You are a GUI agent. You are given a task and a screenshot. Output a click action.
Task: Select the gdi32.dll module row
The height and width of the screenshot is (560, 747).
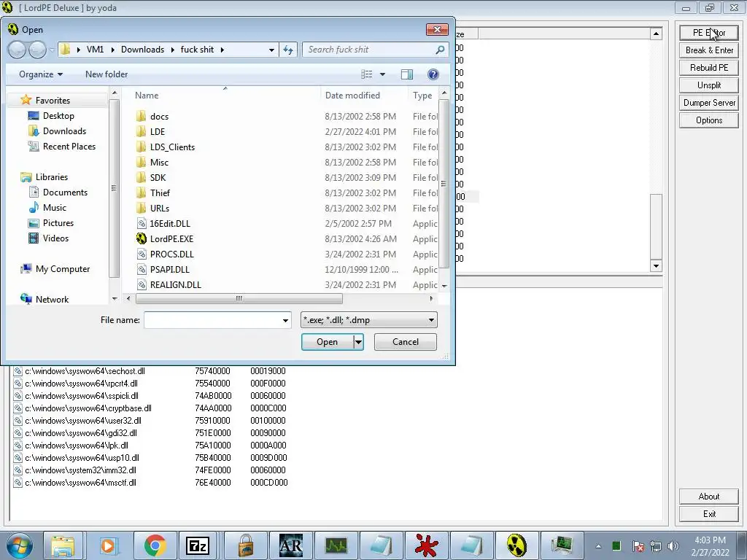pos(150,433)
